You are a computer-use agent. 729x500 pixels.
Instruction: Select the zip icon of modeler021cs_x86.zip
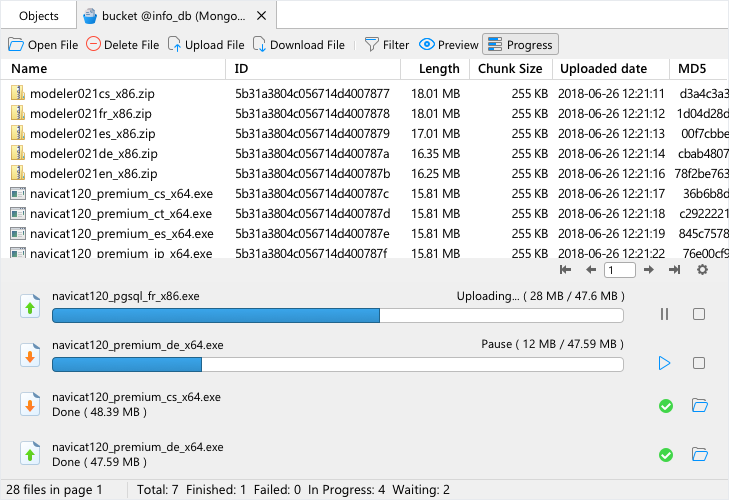(x=18, y=93)
